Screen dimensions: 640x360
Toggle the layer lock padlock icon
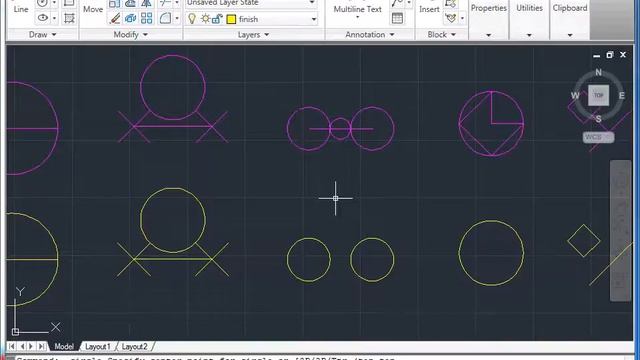[x=217, y=19]
